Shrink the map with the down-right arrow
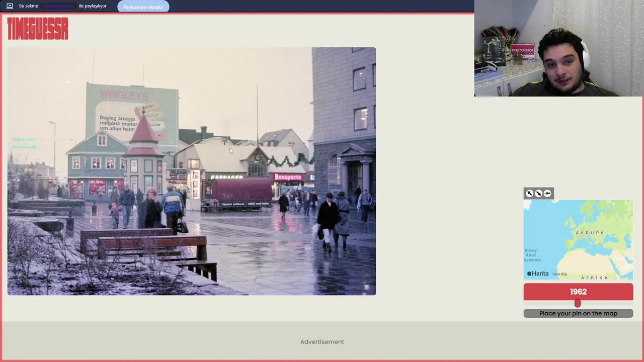Viewport: 644px width, 362px height. coord(538,193)
